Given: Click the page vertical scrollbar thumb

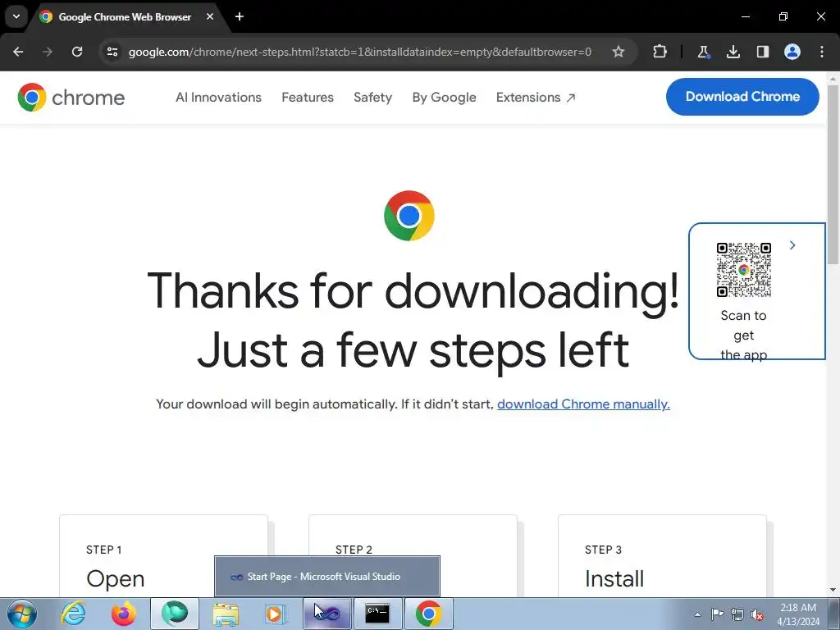Looking at the screenshot, I should click(x=833, y=174).
